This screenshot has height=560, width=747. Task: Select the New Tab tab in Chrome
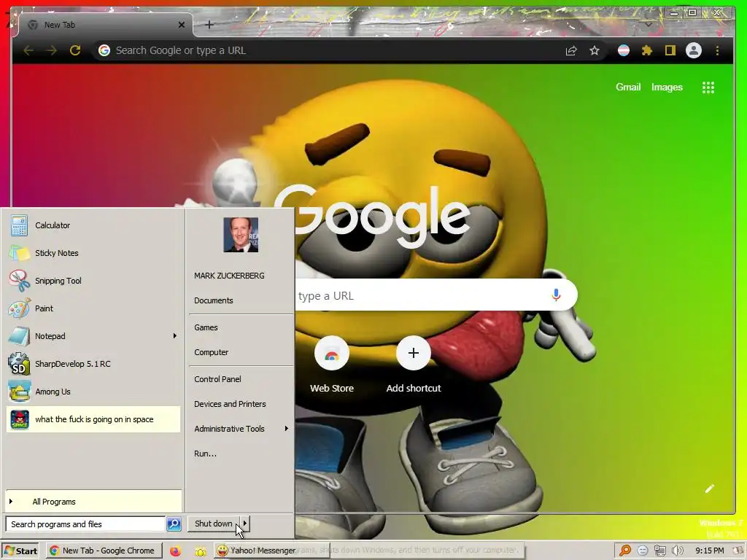coord(105,25)
